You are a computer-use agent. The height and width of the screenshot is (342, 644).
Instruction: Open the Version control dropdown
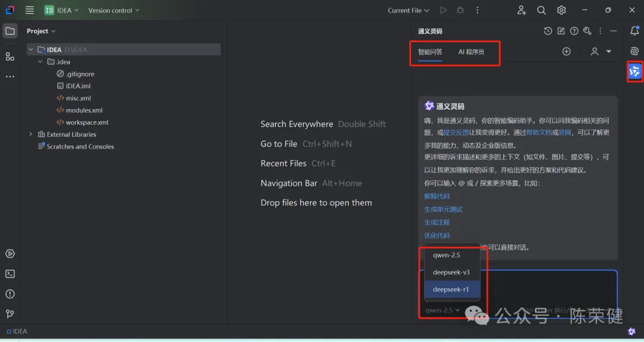(x=114, y=10)
